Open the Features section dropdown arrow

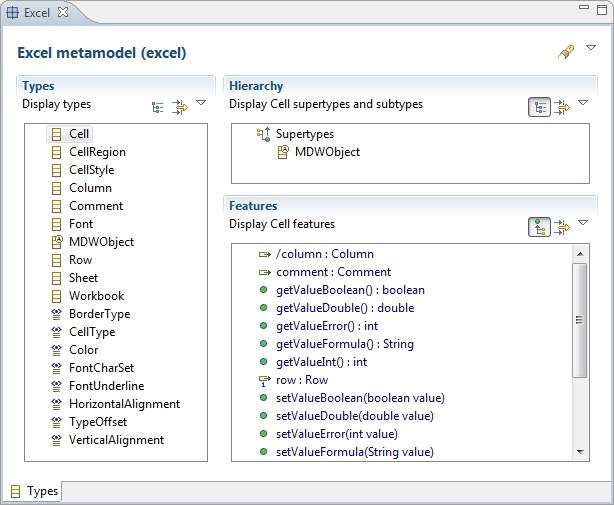click(583, 223)
